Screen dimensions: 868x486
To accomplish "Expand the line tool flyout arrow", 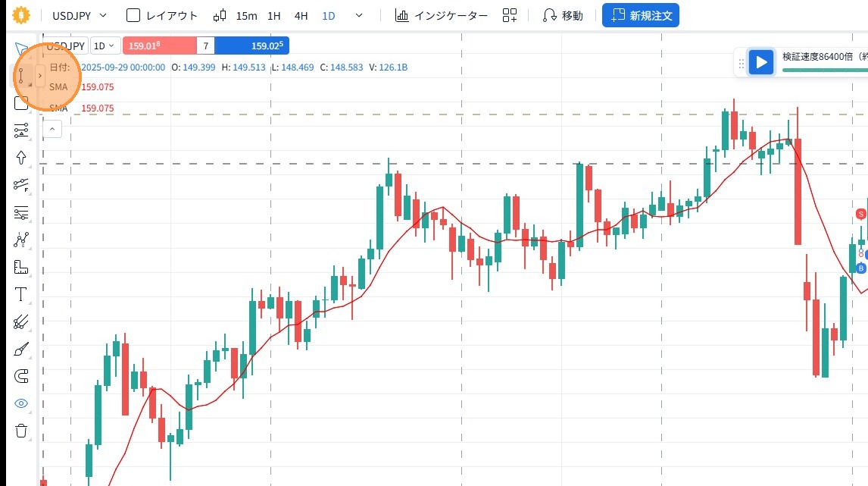I will [x=40, y=75].
